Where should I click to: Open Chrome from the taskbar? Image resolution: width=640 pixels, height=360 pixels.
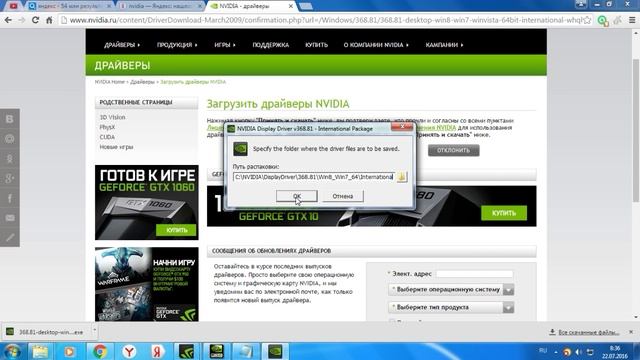click(x=100, y=351)
